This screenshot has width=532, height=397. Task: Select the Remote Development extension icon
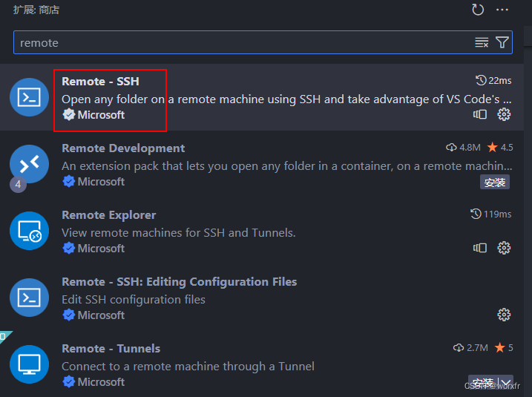pos(29,164)
